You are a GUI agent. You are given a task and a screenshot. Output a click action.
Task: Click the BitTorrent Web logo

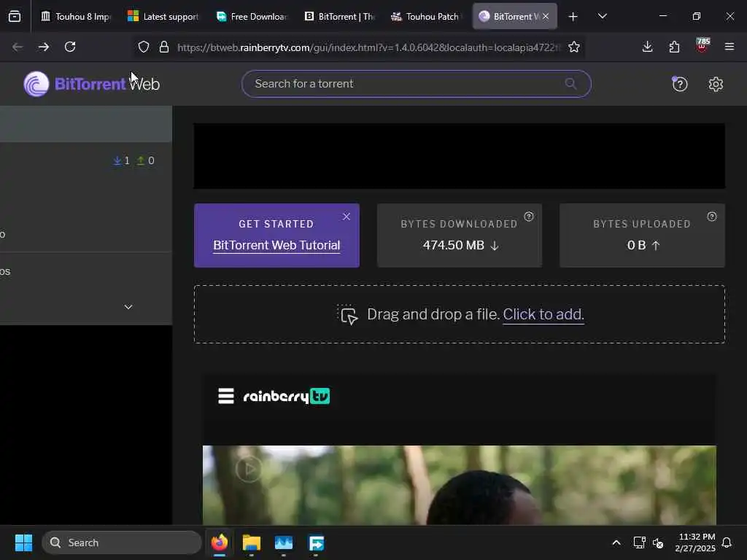tap(91, 84)
